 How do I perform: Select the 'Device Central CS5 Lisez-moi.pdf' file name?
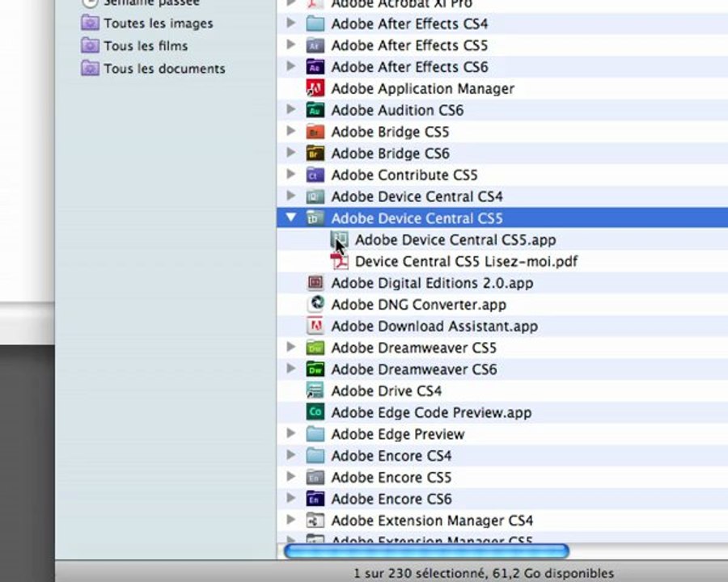coord(466,261)
